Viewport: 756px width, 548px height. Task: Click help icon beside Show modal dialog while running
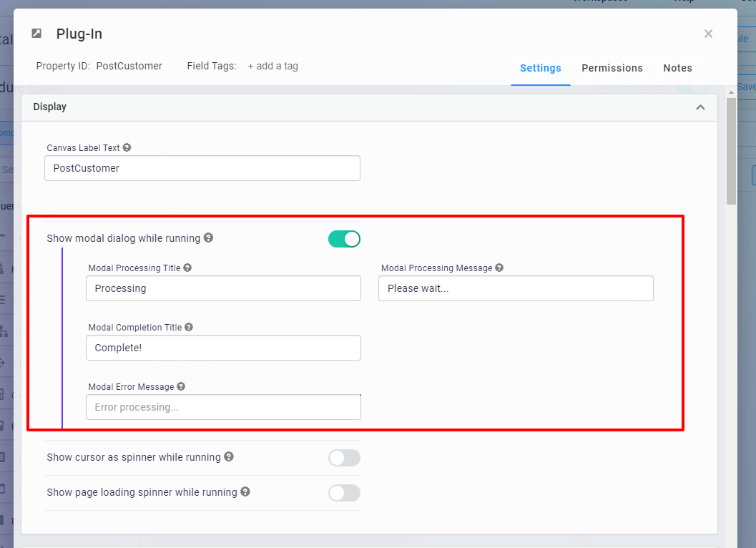pos(208,238)
